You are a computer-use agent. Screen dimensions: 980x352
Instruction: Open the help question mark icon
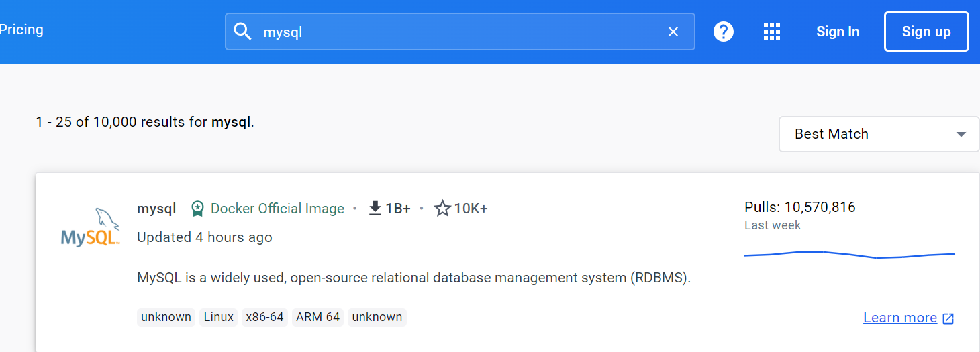point(724,32)
